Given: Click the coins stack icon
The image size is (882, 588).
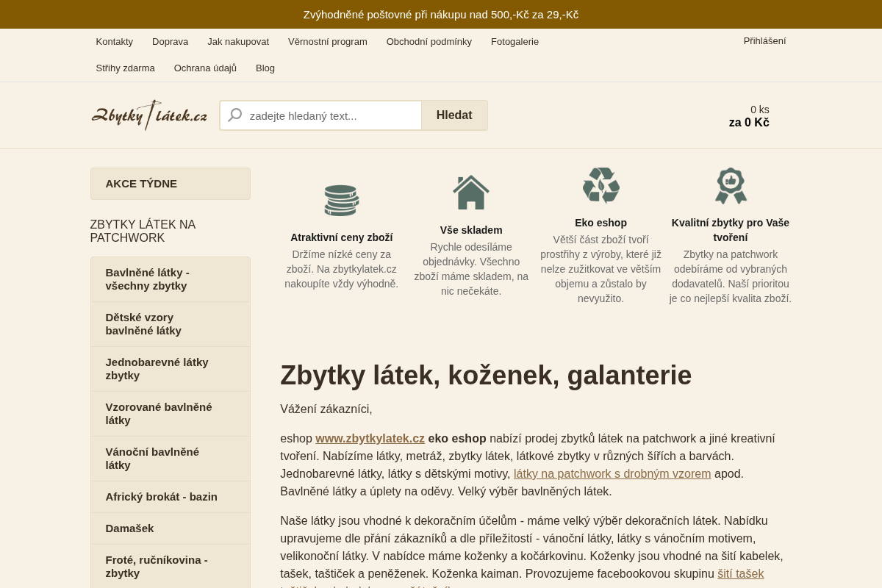Looking at the screenshot, I should coord(342,200).
